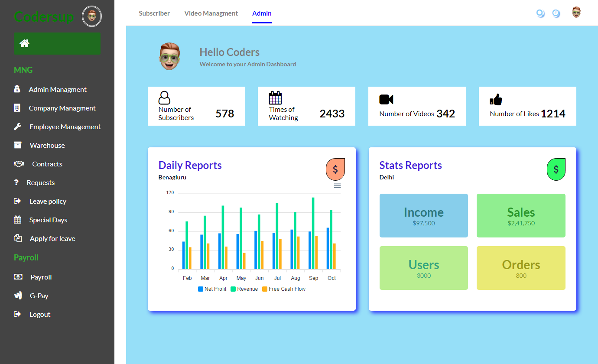This screenshot has width=598, height=364.
Task: Click the Special Days calendar icon
Action: click(x=17, y=220)
